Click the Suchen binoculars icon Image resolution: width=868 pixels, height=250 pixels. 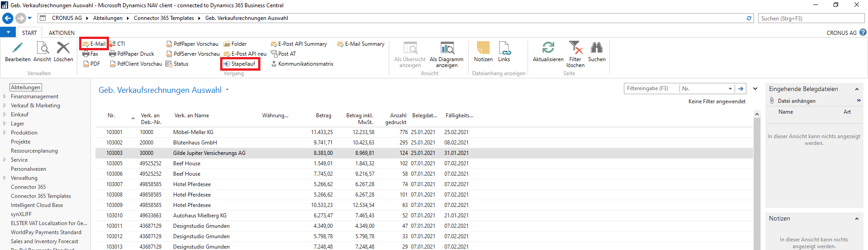pos(597,48)
